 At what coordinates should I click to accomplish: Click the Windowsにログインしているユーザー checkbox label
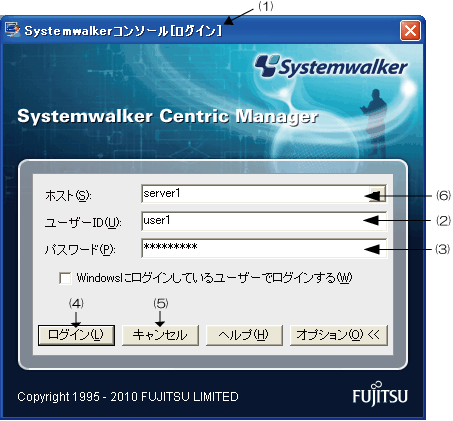coord(214,278)
